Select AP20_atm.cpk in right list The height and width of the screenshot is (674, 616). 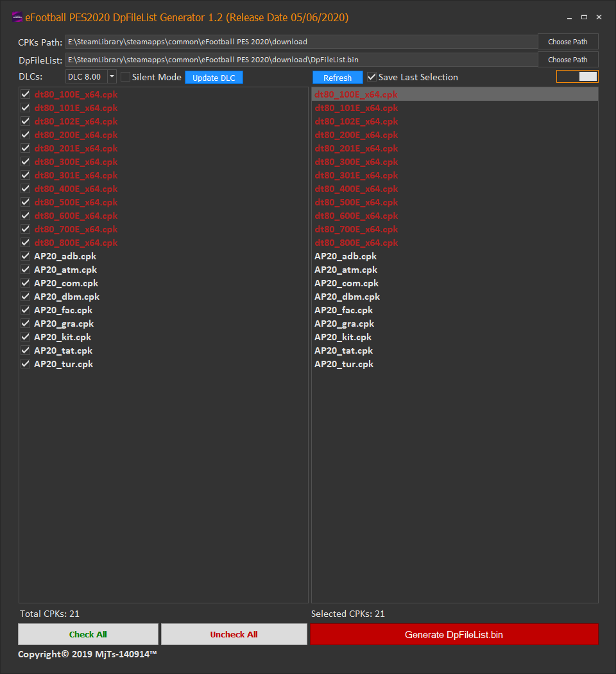(x=455, y=270)
